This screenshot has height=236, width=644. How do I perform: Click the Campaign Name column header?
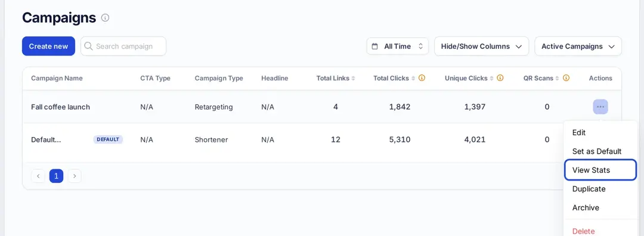[57, 79]
